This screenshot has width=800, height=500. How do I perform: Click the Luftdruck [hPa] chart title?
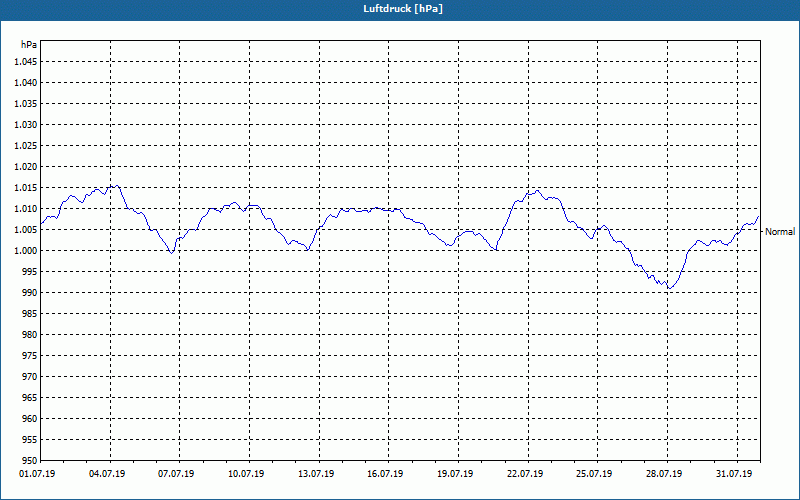point(403,9)
